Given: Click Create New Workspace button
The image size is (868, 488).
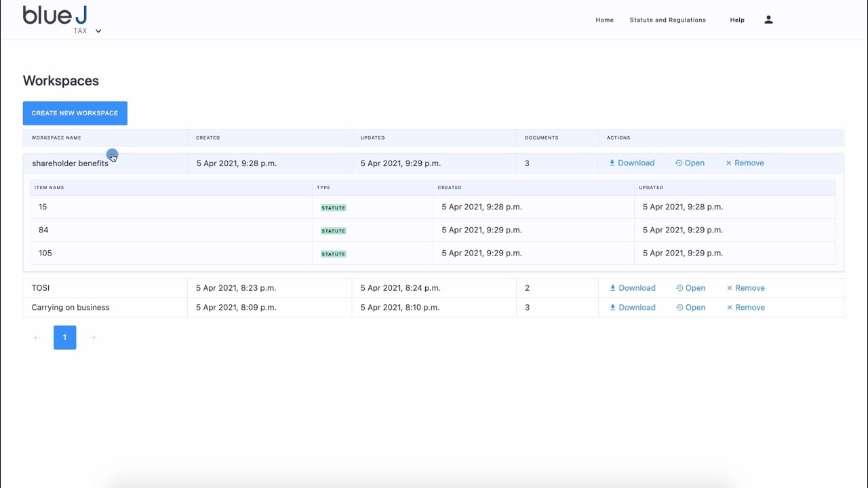Looking at the screenshot, I should coord(75,113).
